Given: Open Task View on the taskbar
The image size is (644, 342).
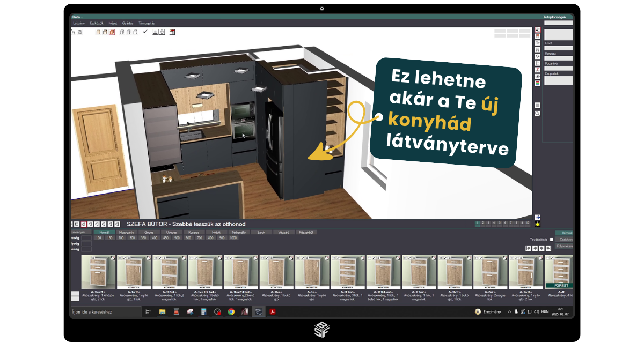Looking at the screenshot, I should [x=148, y=311].
